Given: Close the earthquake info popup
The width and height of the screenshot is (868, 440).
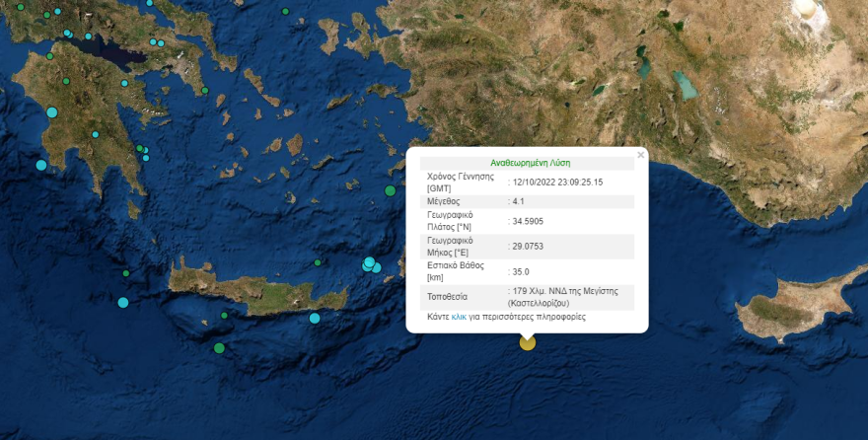Looking at the screenshot, I should pos(640,155).
